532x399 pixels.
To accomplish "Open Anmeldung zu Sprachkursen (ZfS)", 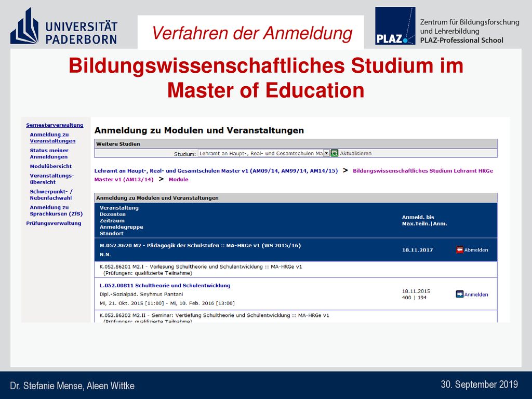I will [x=56, y=211].
